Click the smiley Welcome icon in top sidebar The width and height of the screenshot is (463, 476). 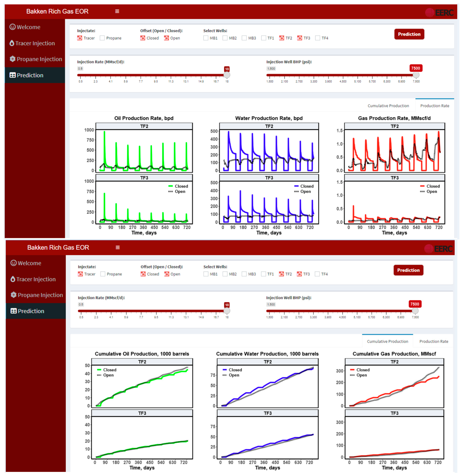click(x=12, y=27)
